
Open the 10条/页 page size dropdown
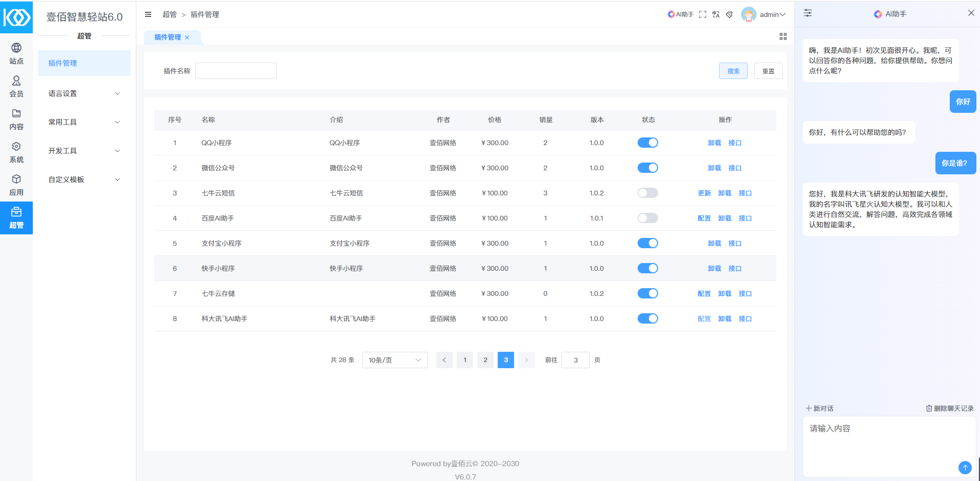pyautogui.click(x=395, y=360)
